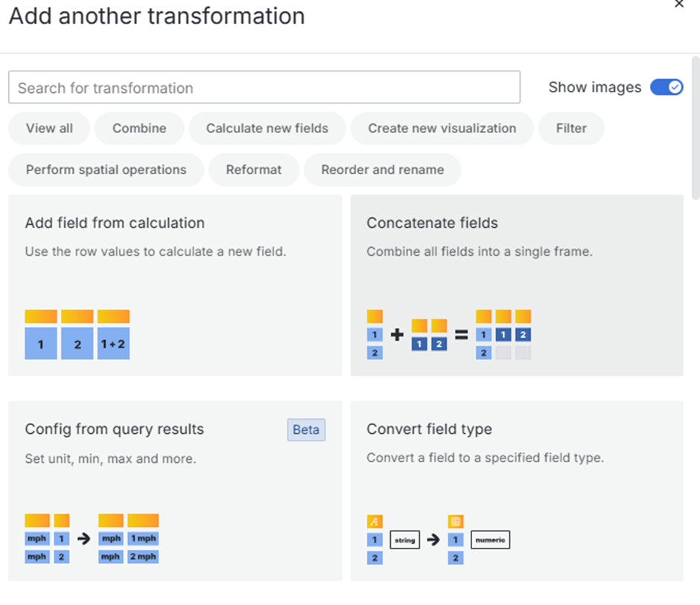Pick the Reformat category chip
Image resolution: width=700 pixels, height=605 pixels.
pos(254,170)
